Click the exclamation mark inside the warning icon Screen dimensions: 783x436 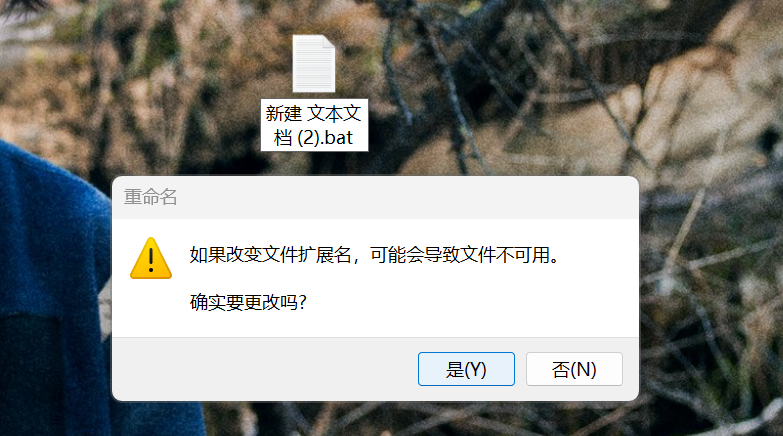tap(151, 260)
